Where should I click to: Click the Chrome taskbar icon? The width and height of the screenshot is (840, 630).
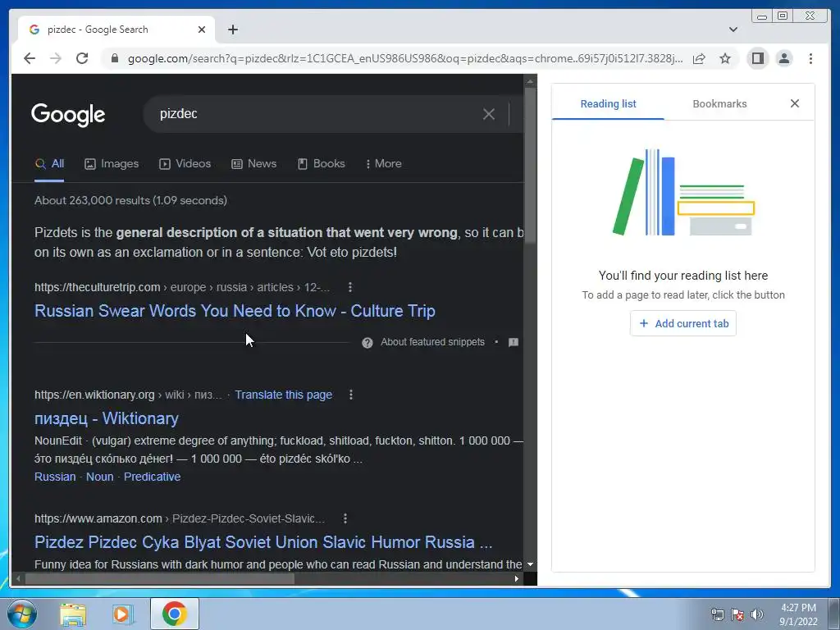(x=174, y=614)
